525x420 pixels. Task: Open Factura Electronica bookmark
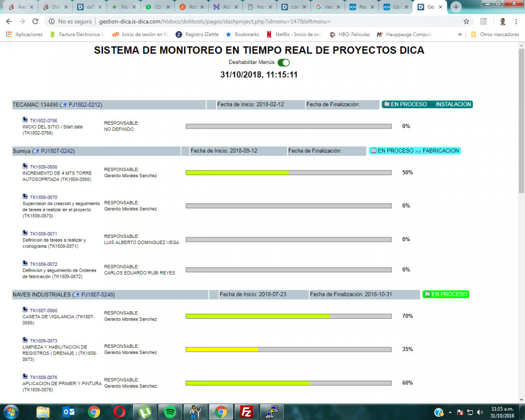[77, 34]
